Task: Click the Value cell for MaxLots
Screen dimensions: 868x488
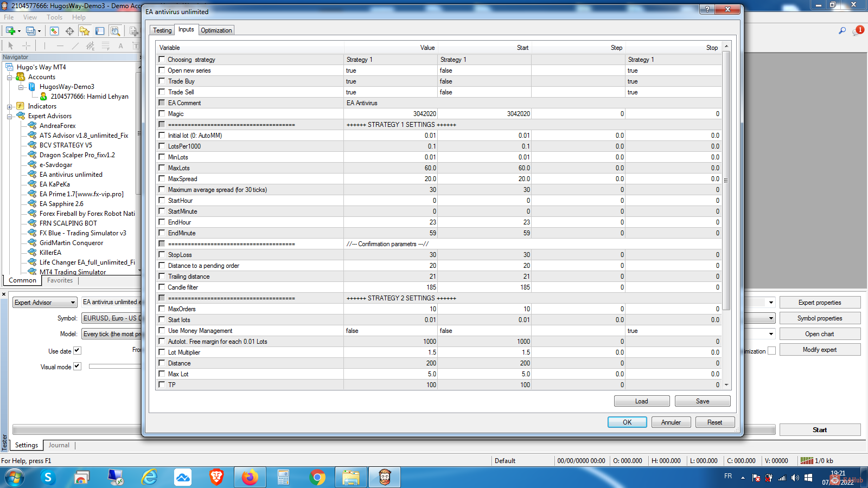Action: [x=391, y=168]
